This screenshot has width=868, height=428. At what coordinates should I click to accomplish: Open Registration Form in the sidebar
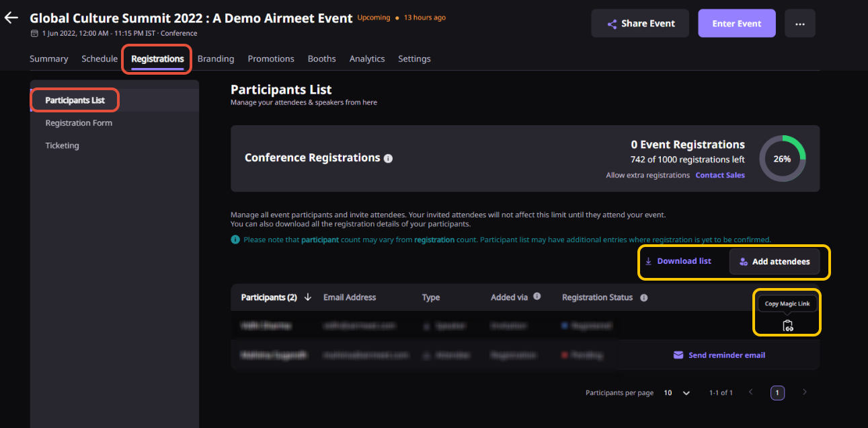pos(79,123)
